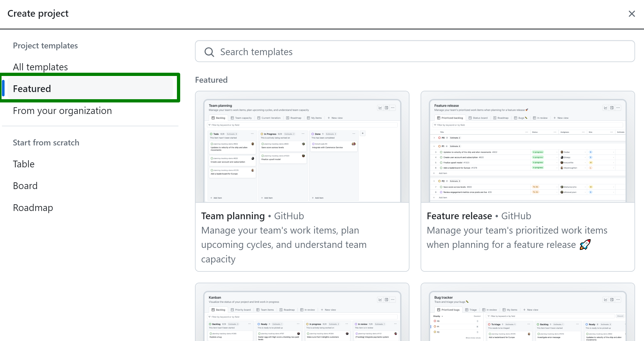Click 'Finalize upsell model' card in Team planning
This screenshot has width=644, height=341.
[283, 158]
